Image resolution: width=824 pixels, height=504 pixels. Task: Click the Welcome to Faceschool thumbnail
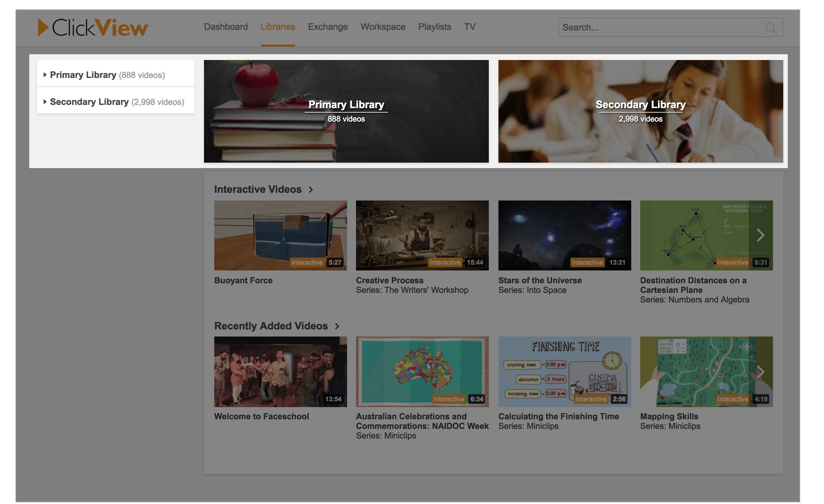281,372
